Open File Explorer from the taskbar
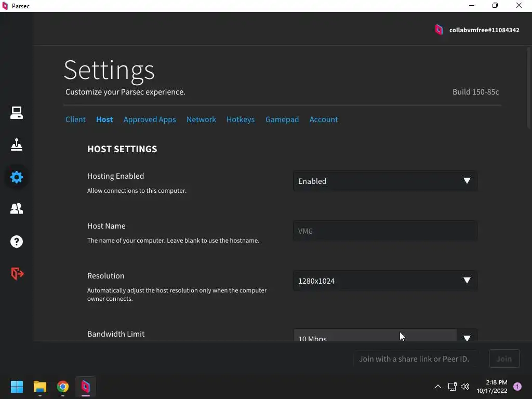Image resolution: width=532 pixels, height=399 pixels. [40, 387]
